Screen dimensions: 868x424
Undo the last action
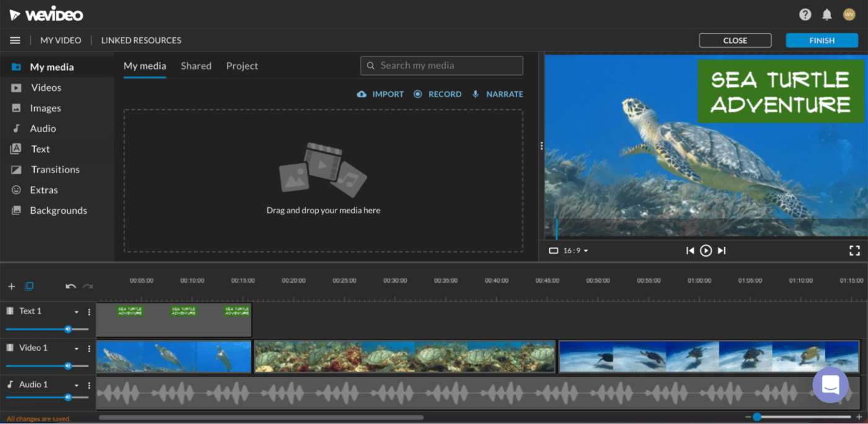(x=71, y=286)
